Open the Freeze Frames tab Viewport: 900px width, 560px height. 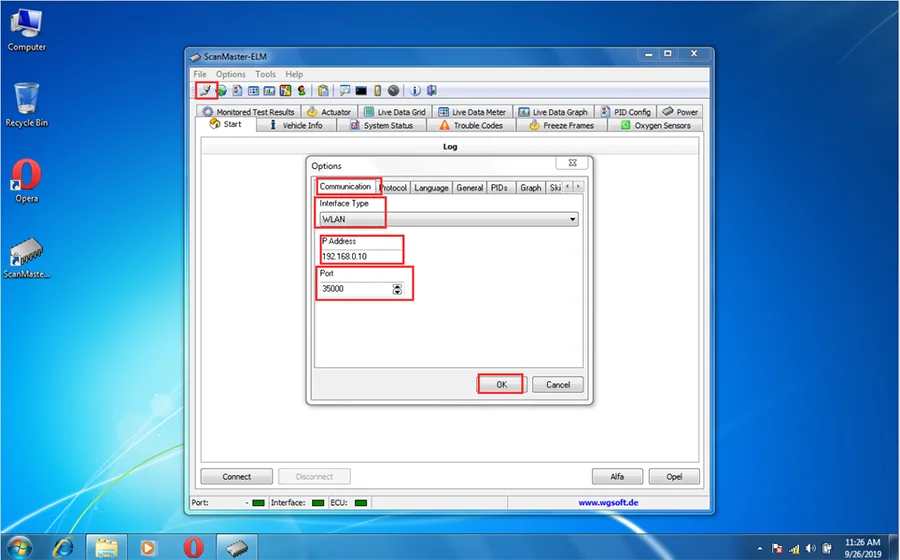tap(562, 125)
